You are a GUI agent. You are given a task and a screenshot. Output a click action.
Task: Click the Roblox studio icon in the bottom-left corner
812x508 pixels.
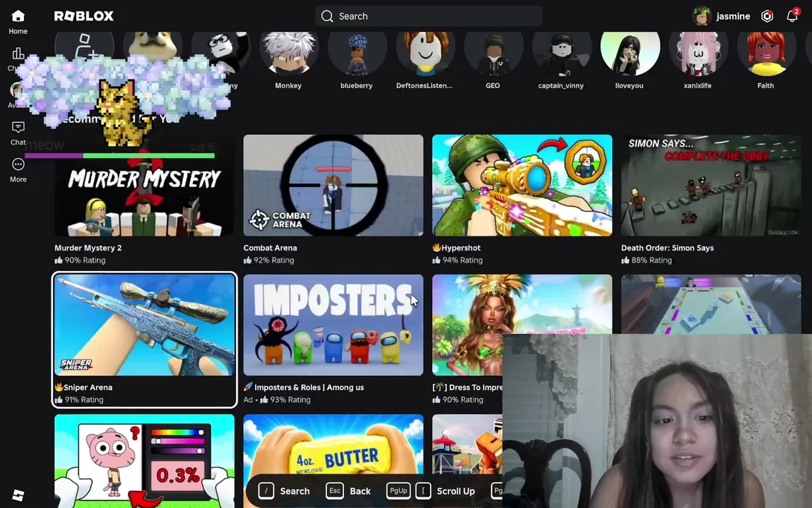click(18, 495)
